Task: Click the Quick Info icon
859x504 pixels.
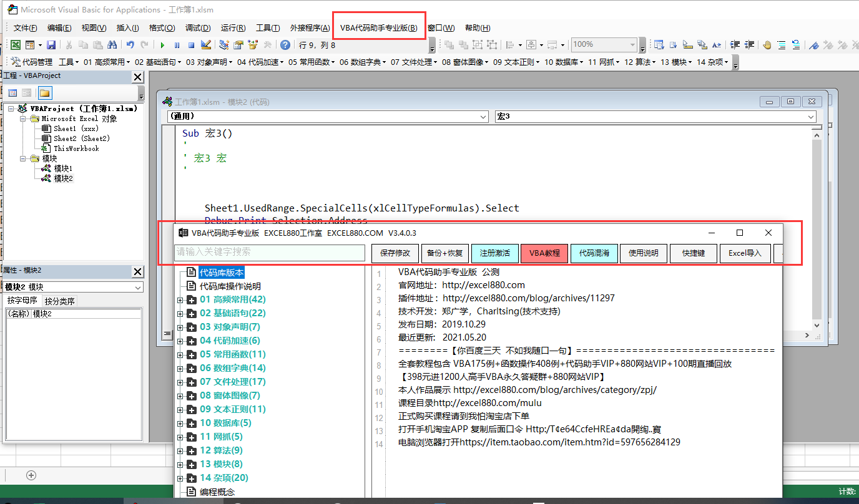Action: pos(687,45)
